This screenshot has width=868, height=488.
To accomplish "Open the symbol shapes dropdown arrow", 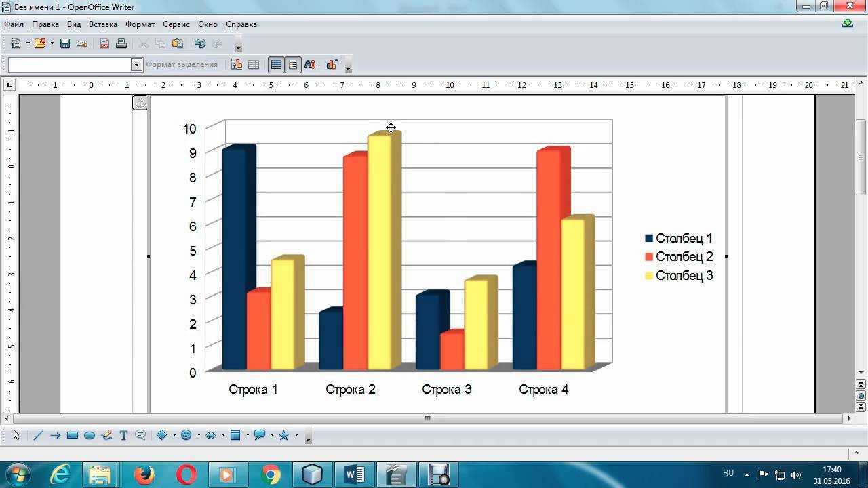I will coord(199,435).
